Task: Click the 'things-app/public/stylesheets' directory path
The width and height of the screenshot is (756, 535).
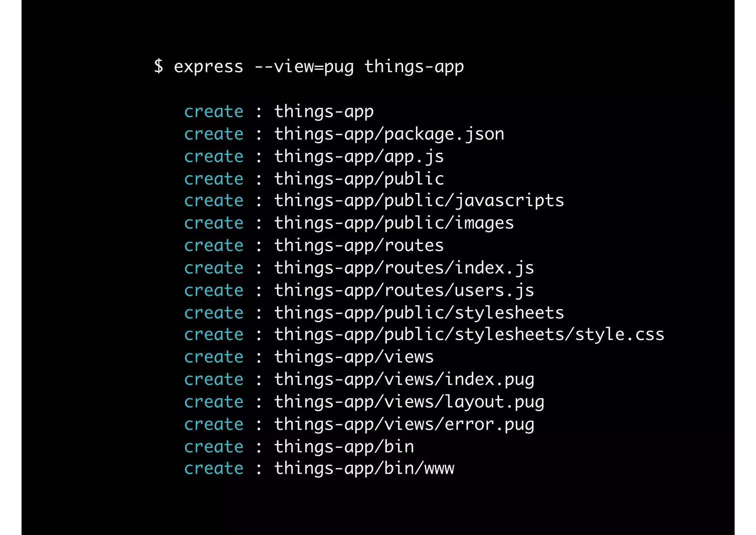Action: click(x=419, y=313)
